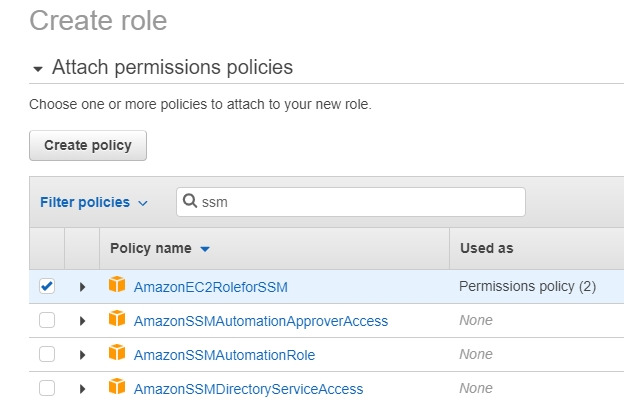Expand the AmazonSSMDirectoryServiceAccess policy row
Screen dimensions: 624x401
[x=82, y=389]
